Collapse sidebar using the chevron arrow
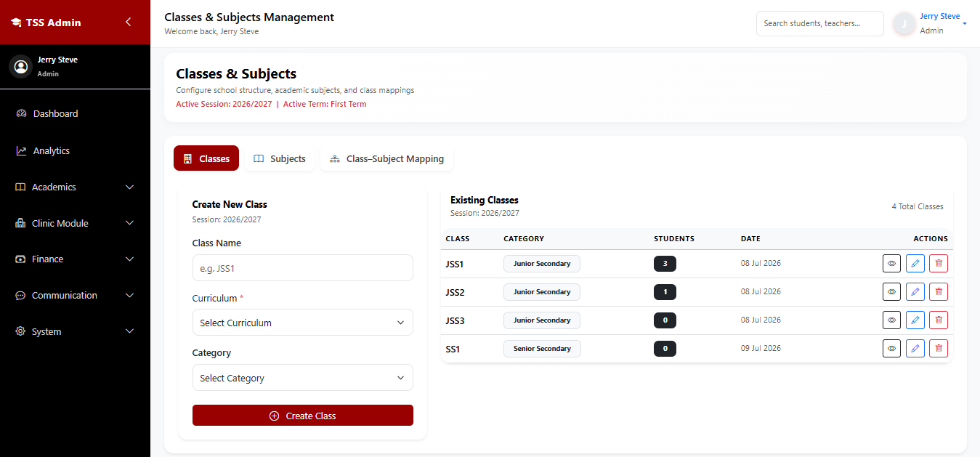The width and height of the screenshot is (980, 457). point(128,22)
